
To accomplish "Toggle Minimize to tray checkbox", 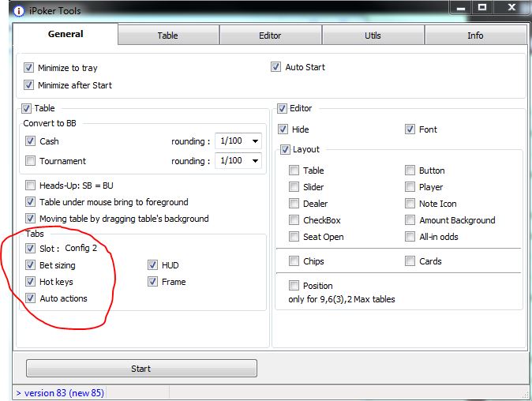I will [x=29, y=68].
